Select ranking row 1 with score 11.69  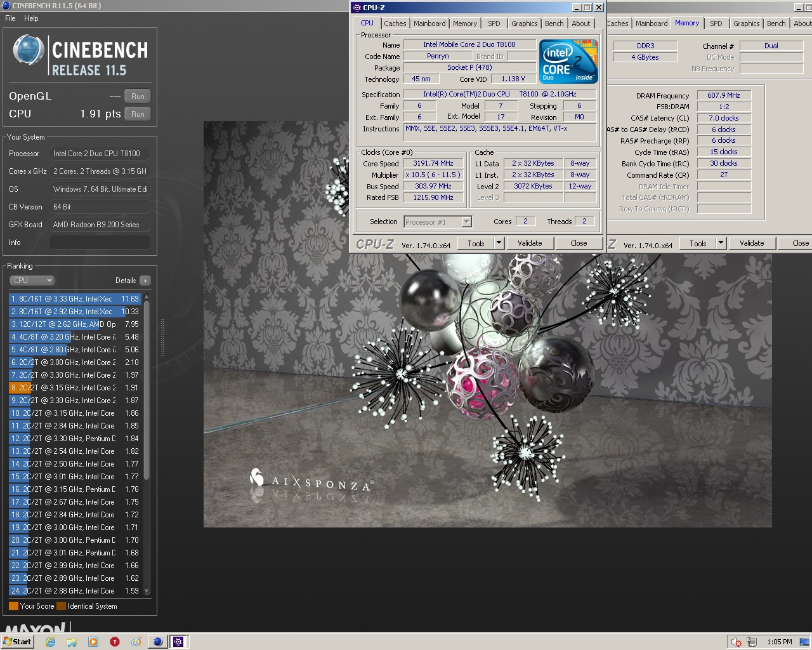75,299
